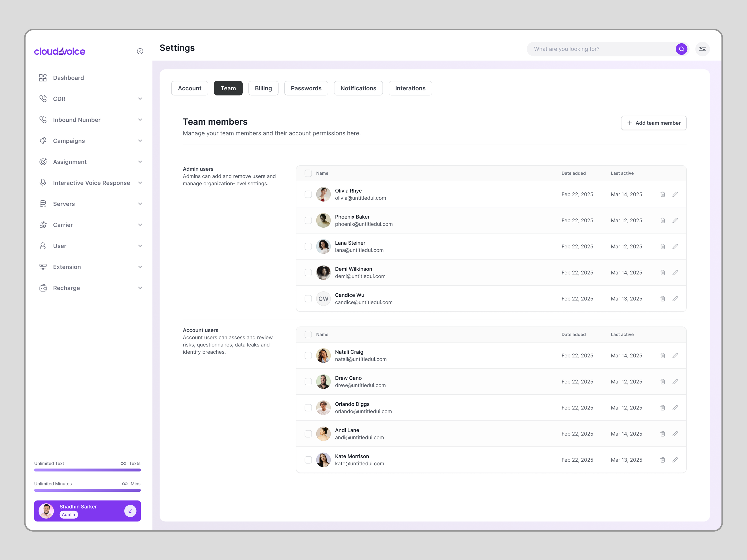Click the purple search icon button
Image resolution: width=747 pixels, height=560 pixels.
(681, 49)
